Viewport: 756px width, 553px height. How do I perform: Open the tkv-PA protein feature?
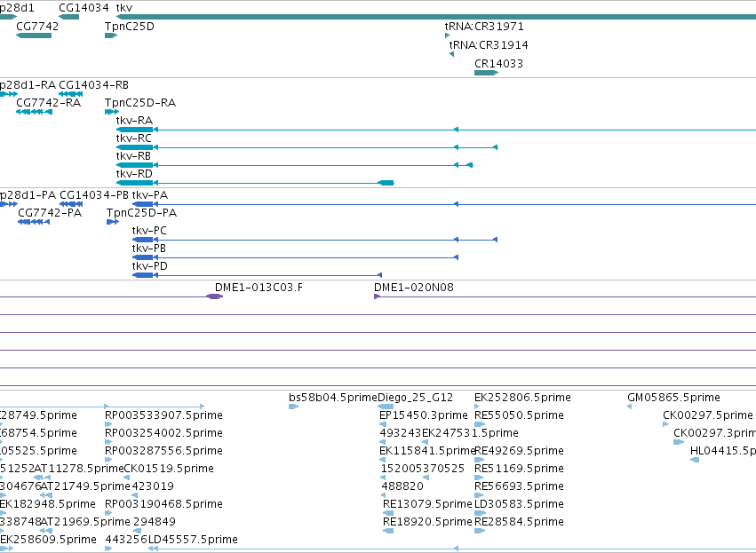click(444, 204)
